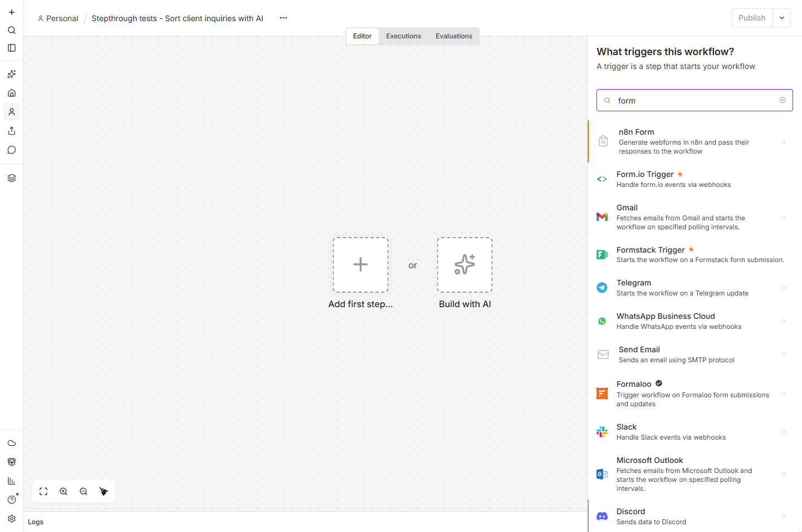Click the trigger search input field
The width and height of the screenshot is (802, 532).
pyautogui.click(x=695, y=100)
